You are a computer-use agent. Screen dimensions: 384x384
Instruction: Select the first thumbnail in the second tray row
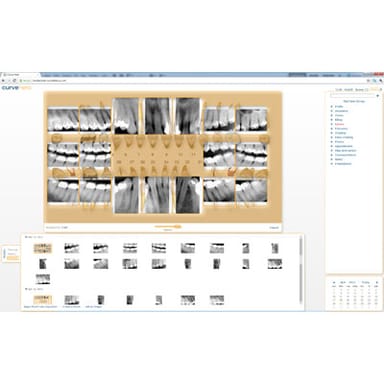coord(43,264)
